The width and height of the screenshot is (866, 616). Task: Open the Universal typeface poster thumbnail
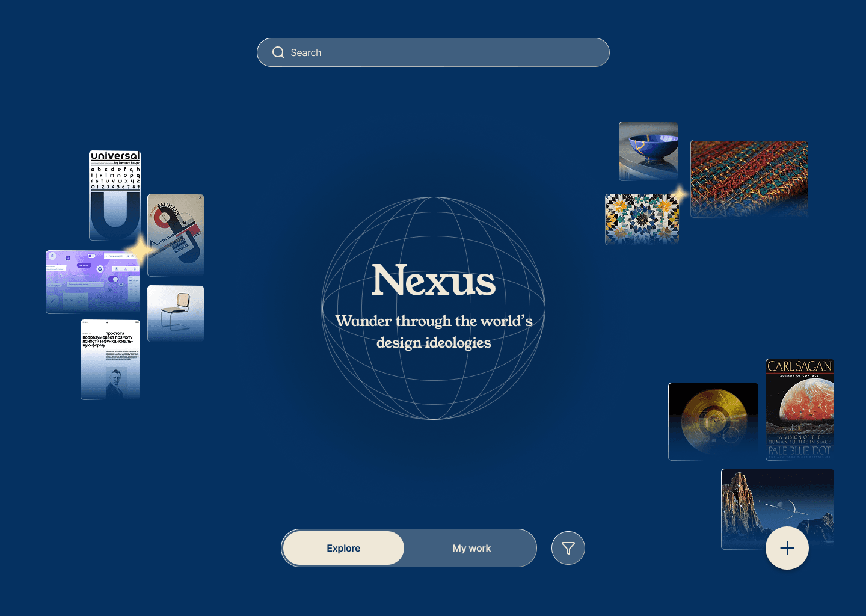115,196
